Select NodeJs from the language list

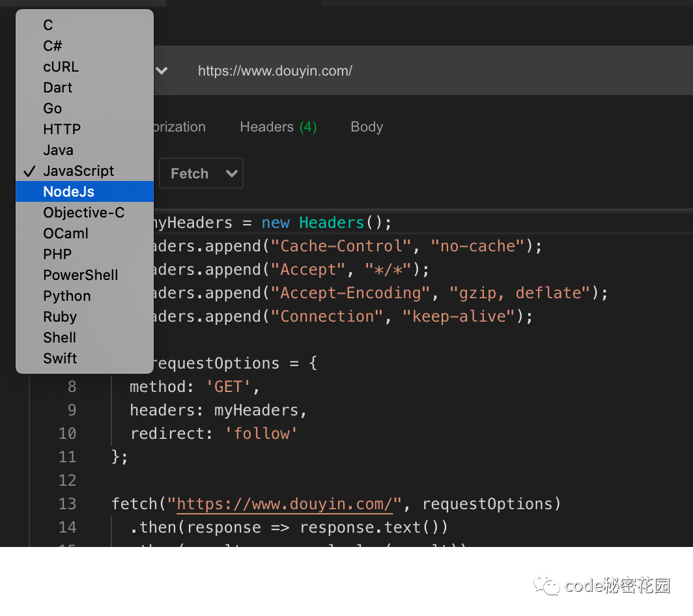coord(69,191)
